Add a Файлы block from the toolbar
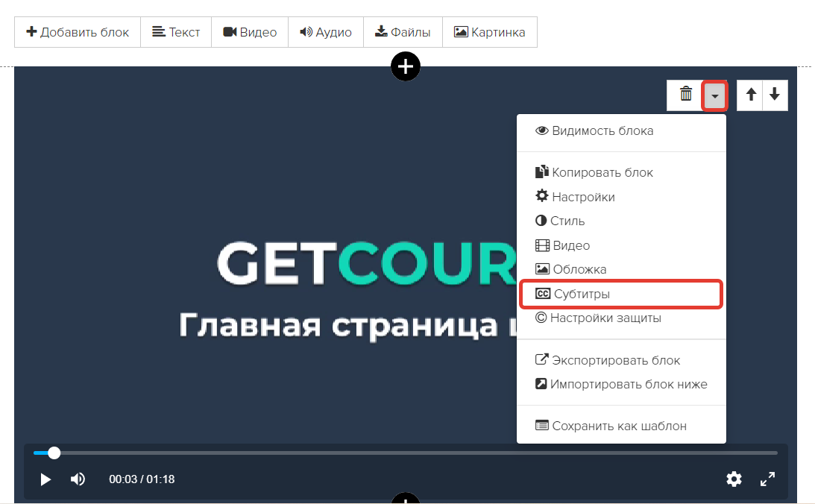This screenshot has height=504, width=815. [403, 32]
